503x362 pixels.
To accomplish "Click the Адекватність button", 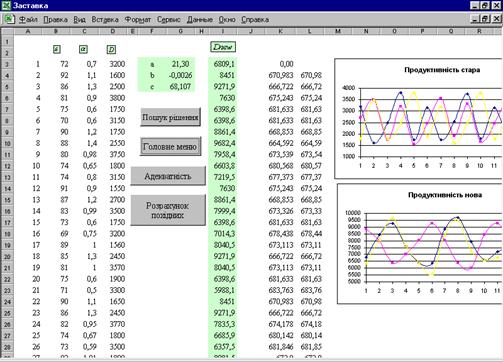I will (168, 176).
